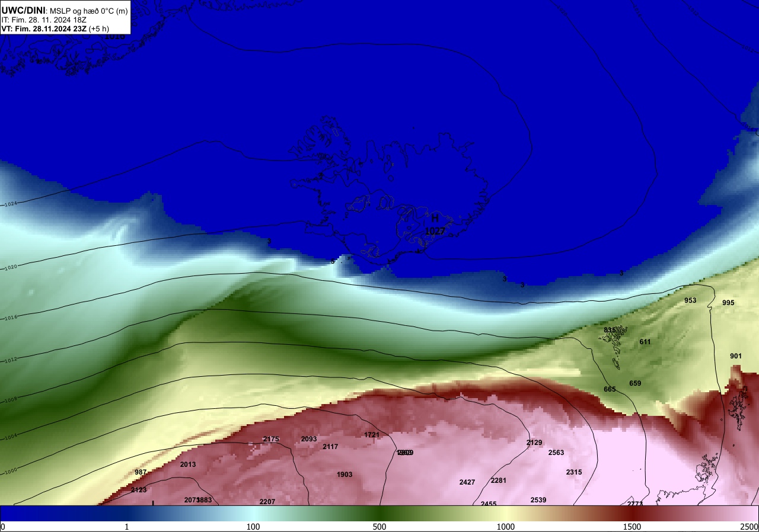Click the height value 2539
The height and width of the screenshot is (532, 759).
pos(538,500)
